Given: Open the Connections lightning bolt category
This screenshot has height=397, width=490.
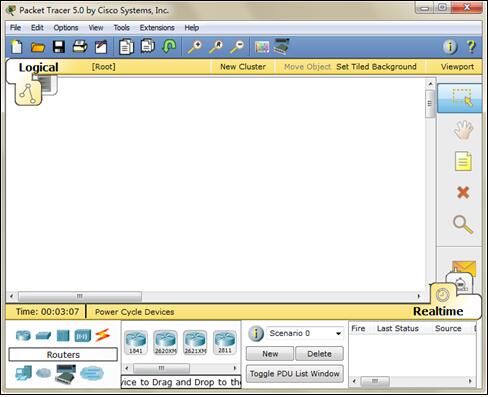Looking at the screenshot, I should pyautogui.click(x=102, y=335).
